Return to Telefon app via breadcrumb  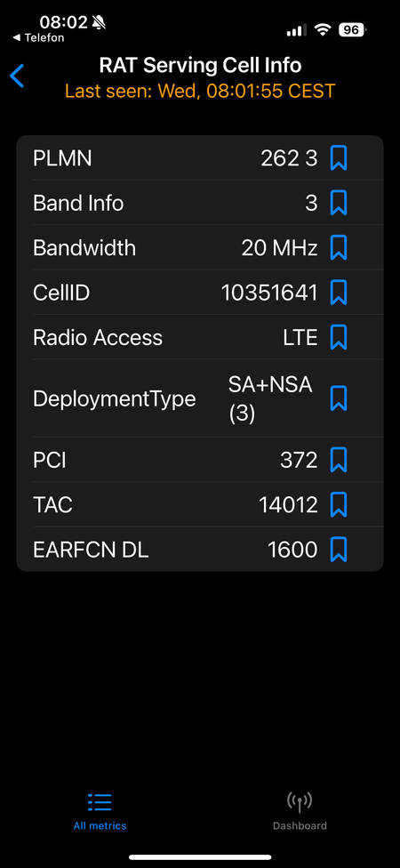[38, 37]
